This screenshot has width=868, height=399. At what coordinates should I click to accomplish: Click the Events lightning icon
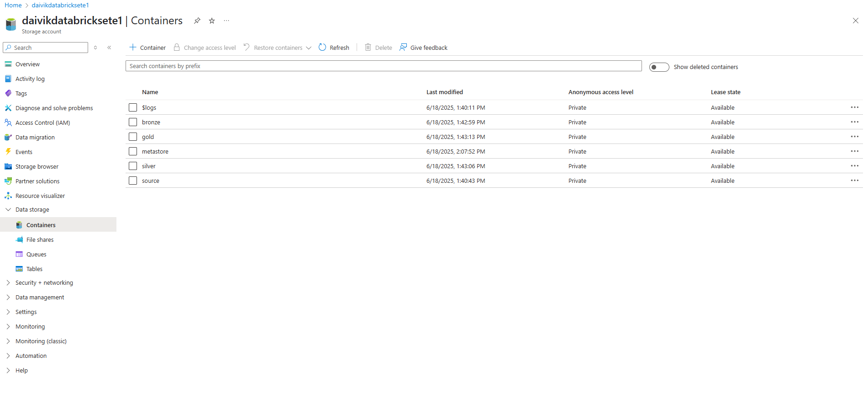point(8,152)
